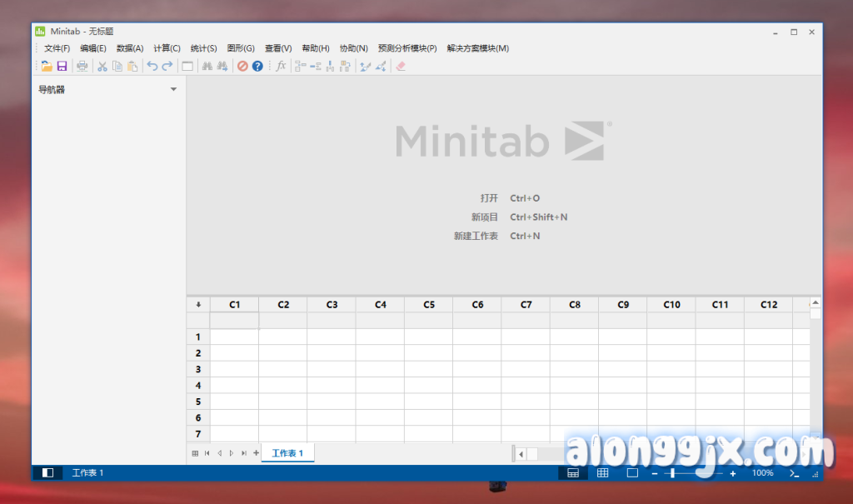Select the 工作表 1 sheet tab

click(x=287, y=453)
